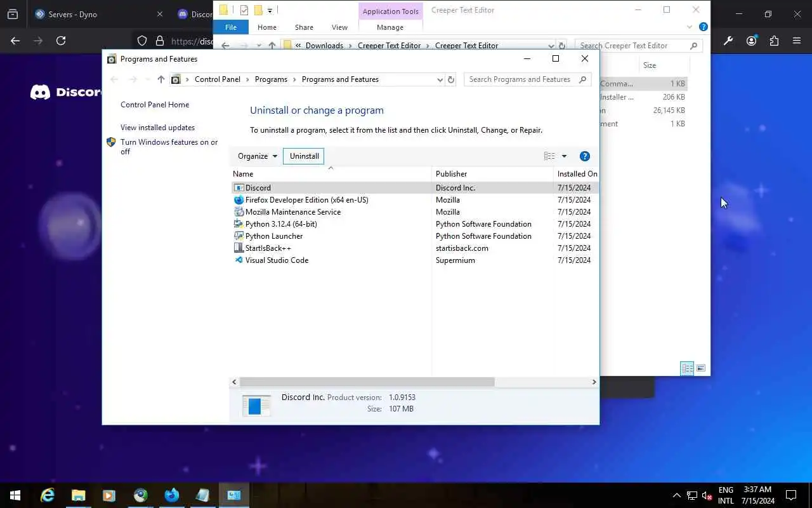Sort by the Publisher column header
The width and height of the screenshot is (812, 508).
[x=492, y=174]
